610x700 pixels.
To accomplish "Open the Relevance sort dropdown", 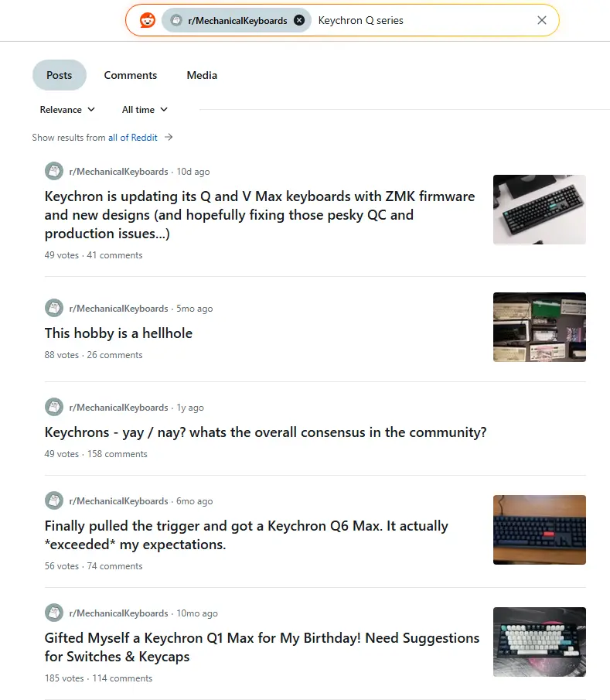I will pos(67,109).
